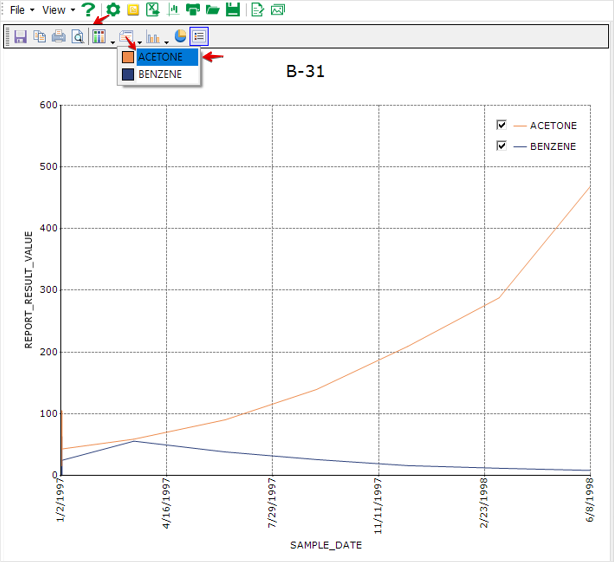Viewport: 614px width, 562px height.
Task: Open settings with the green gear icon
Action: [113, 10]
